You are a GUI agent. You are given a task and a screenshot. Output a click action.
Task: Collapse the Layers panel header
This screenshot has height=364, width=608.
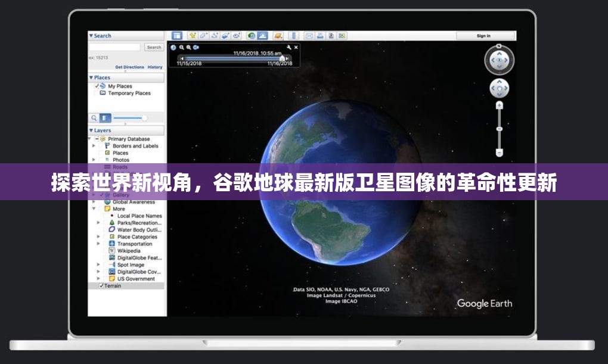click(126, 130)
